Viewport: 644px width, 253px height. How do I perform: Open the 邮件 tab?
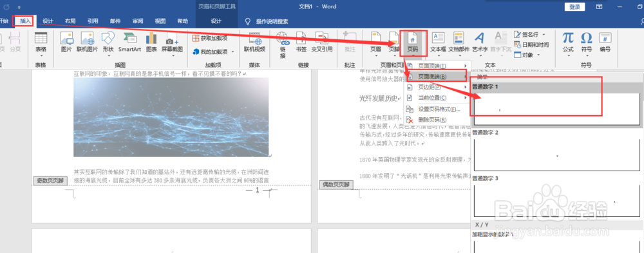[115, 21]
